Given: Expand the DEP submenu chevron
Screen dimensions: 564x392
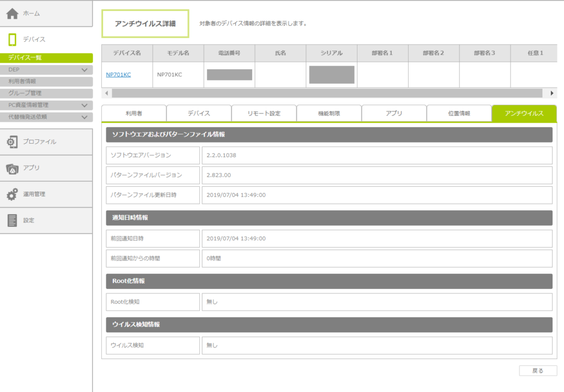Looking at the screenshot, I should coord(84,70).
